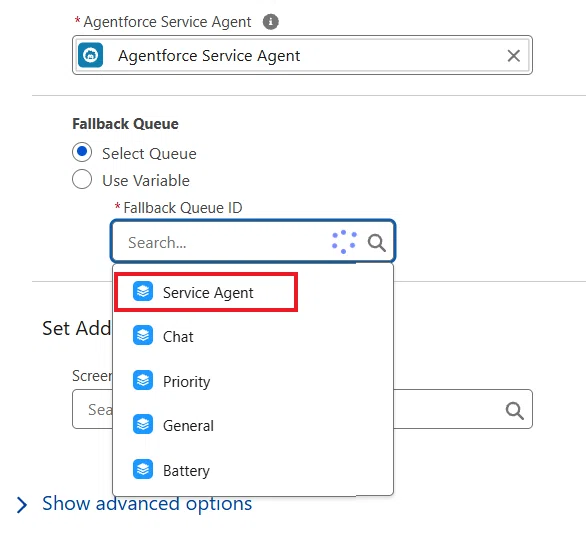Click the Service Agent queue icon
586x554 pixels.
click(143, 291)
